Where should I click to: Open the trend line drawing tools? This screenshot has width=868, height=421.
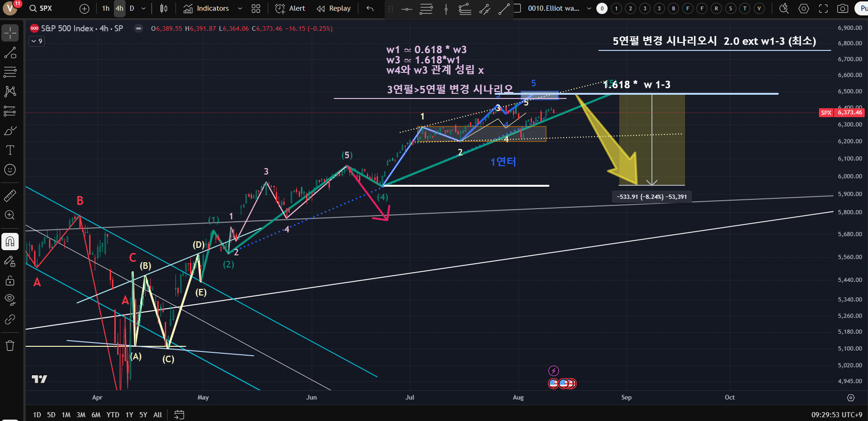(10, 53)
